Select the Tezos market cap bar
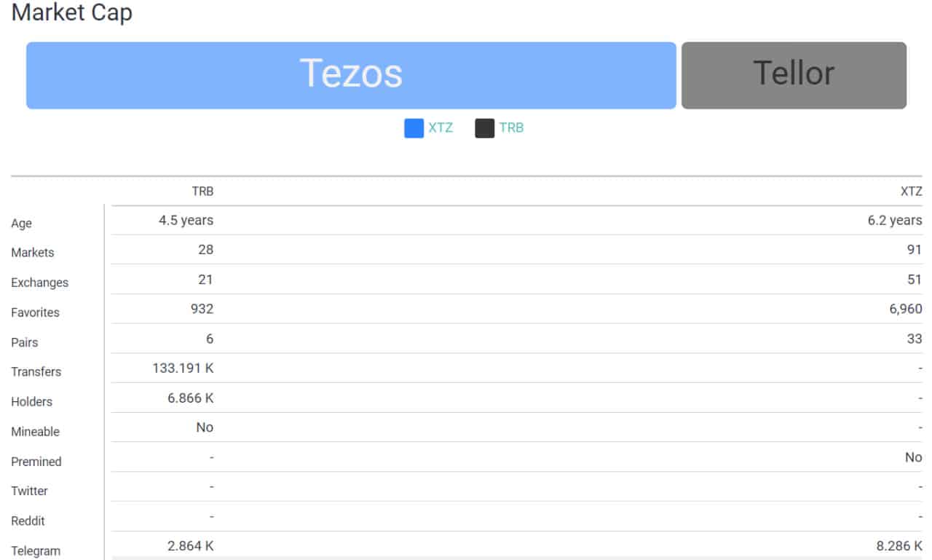 pos(351,75)
